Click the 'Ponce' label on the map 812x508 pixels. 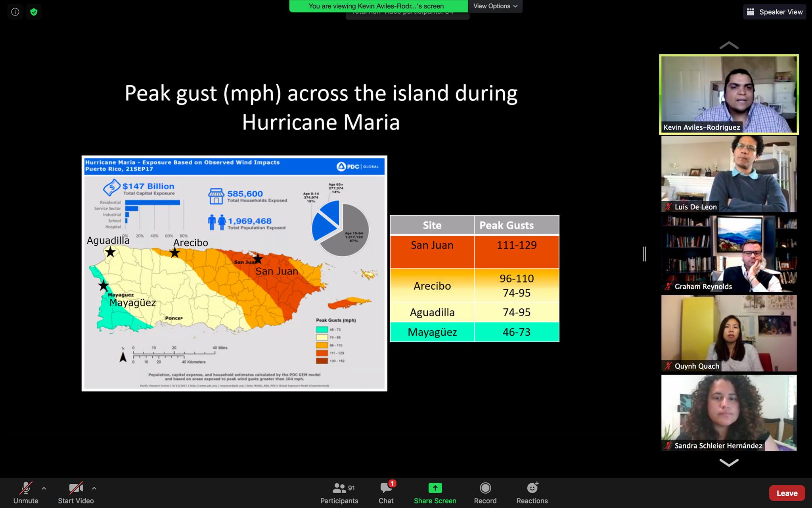[x=174, y=318]
